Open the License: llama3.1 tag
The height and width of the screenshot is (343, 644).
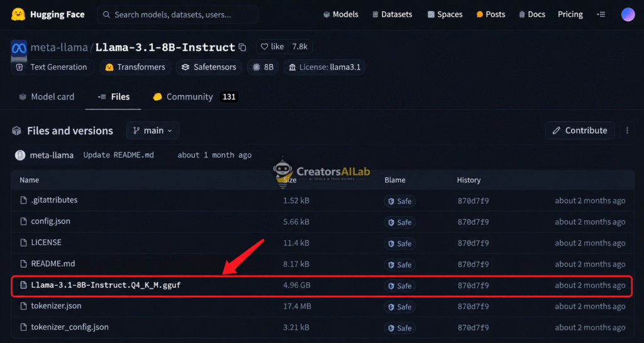click(x=325, y=67)
